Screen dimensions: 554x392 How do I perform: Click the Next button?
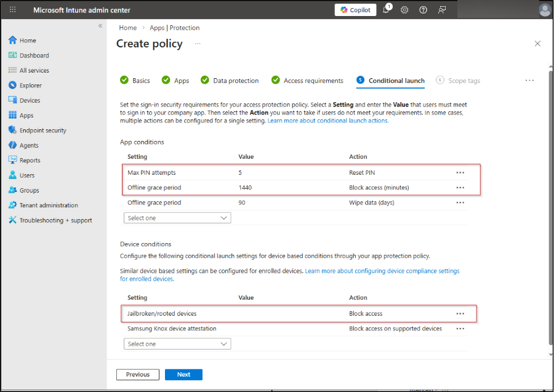[x=183, y=374]
